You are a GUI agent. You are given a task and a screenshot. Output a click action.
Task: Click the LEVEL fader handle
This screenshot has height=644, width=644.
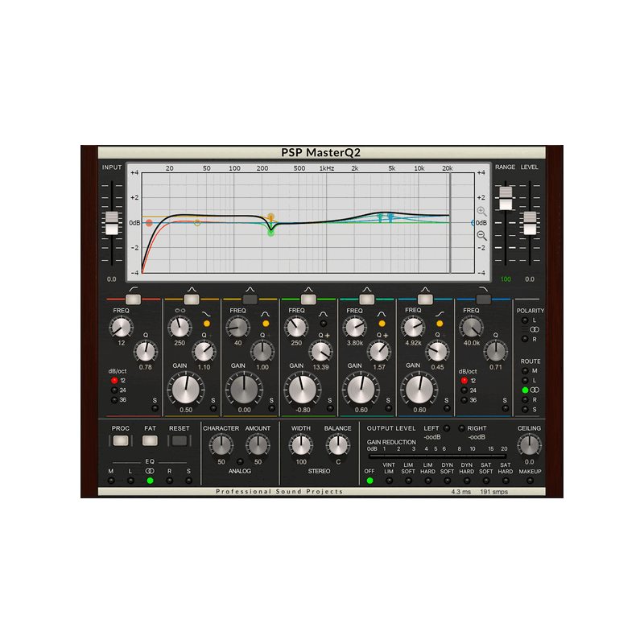[530, 223]
